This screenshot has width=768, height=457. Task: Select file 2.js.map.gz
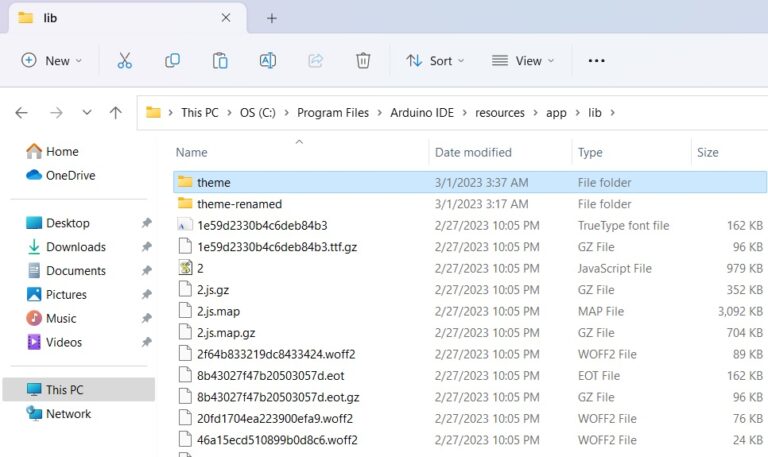pyautogui.click(x=470, y=333)
